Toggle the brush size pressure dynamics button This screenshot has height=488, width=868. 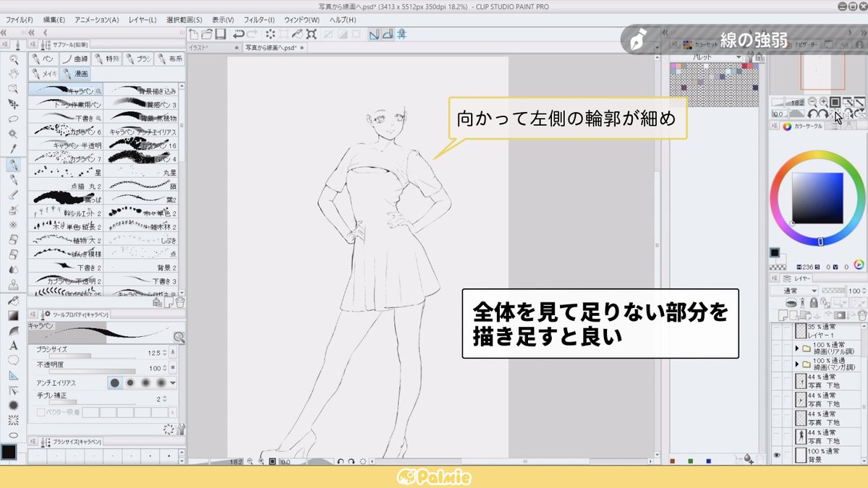point(173,352)
